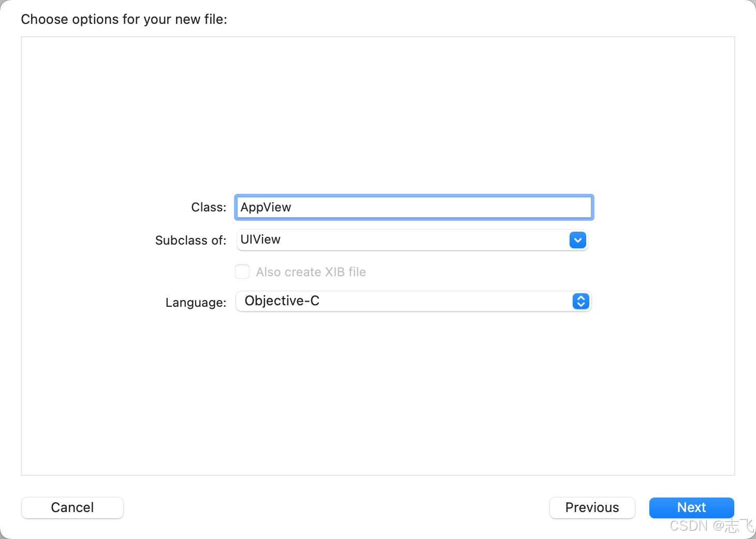The height and width of the screenshot is (539, 756).
Task: Open the Language popup with Objective-C selected
Action: (x=413, y=301)
